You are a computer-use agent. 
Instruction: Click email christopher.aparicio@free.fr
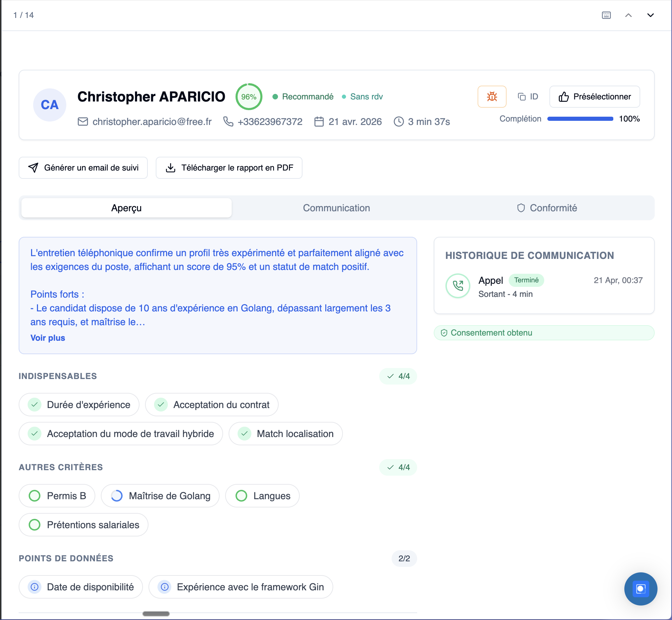[x=152, y=122]
